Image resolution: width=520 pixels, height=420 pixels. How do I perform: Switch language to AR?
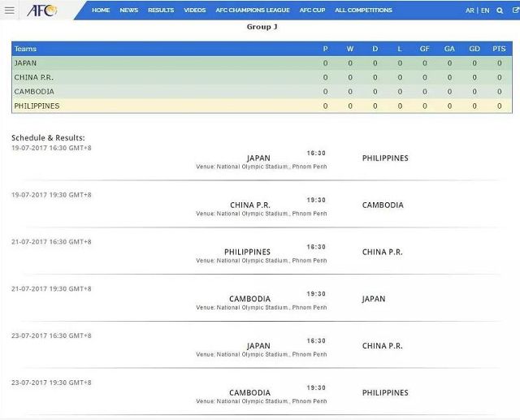coord(470,11)
